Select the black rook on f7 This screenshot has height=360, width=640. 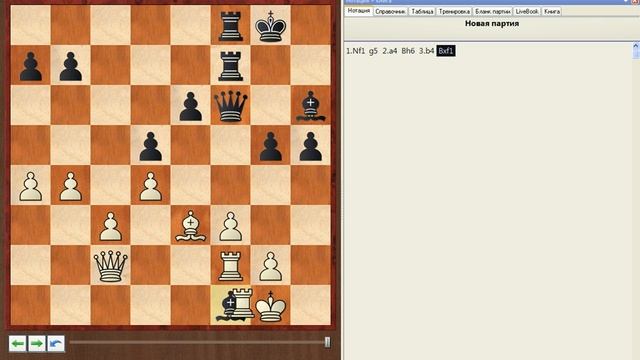[231, 65]
